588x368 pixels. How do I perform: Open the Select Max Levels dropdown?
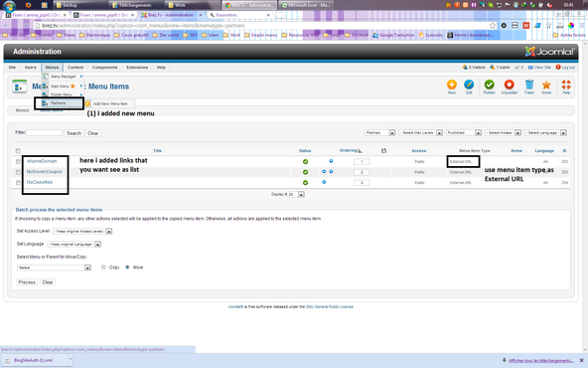(421, 133)
